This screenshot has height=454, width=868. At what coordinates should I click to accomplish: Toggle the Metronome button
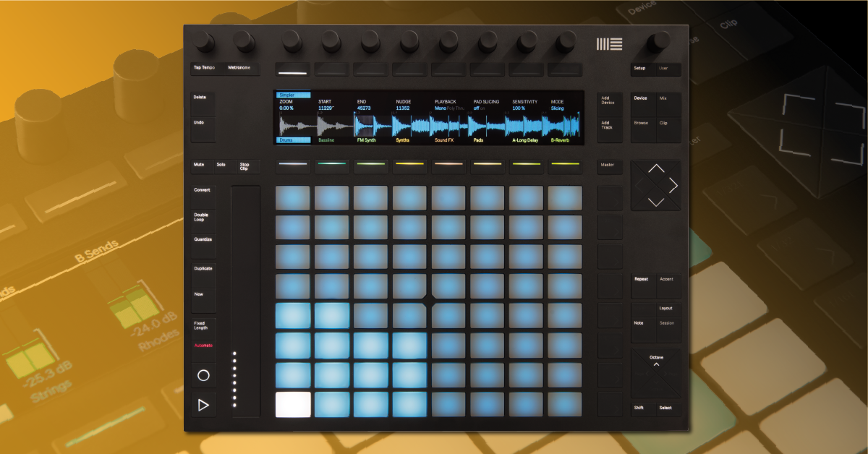point(242,69)
